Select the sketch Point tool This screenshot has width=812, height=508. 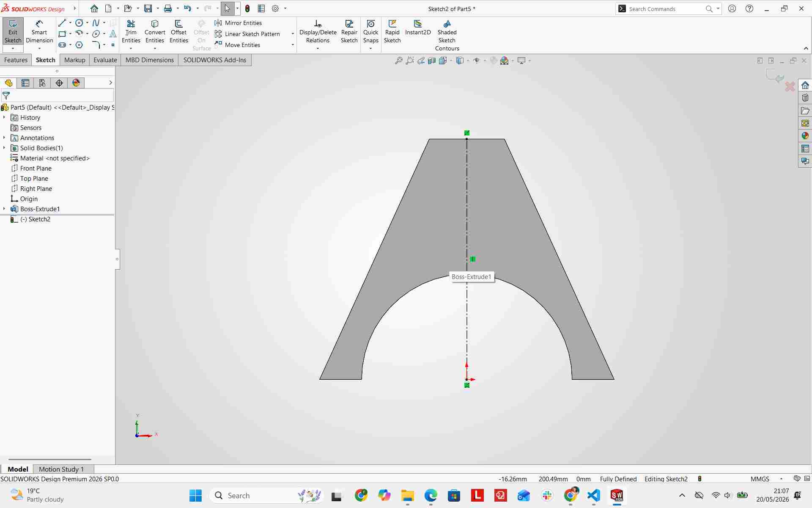113,45
